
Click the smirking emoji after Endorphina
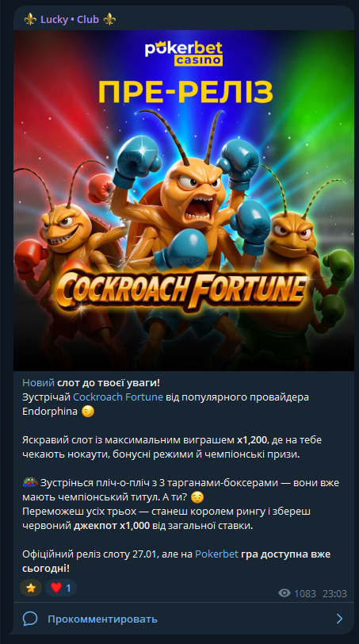pos(88,411)
